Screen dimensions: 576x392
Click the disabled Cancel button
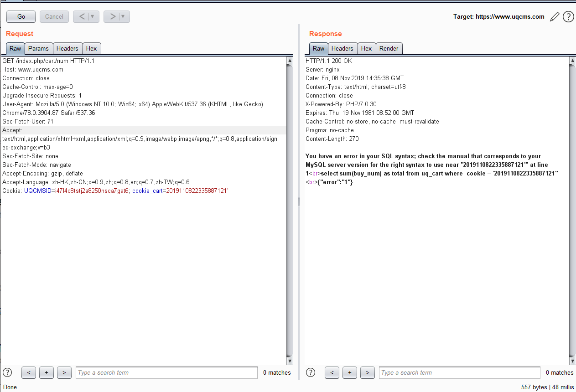click(x=54, y=17)
